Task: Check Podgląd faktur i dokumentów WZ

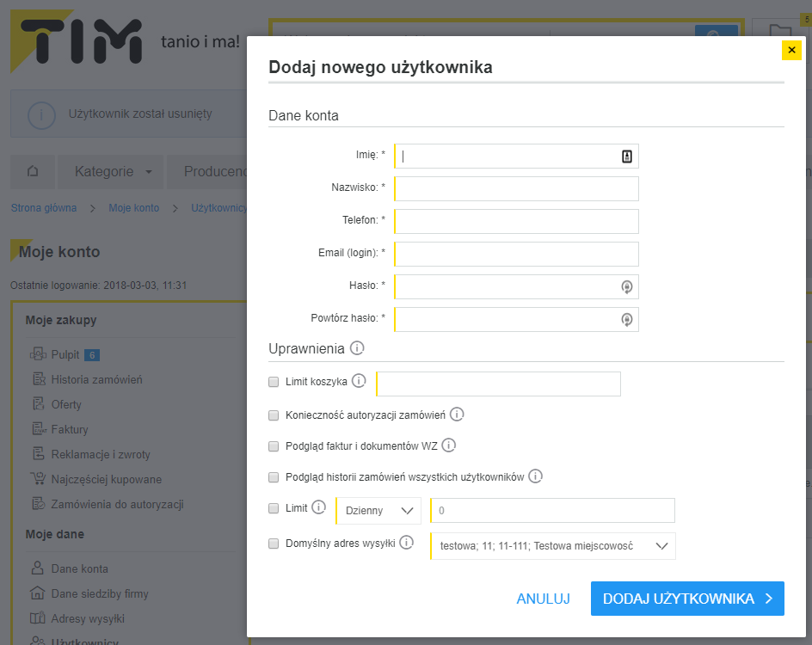Action: pos(274,446)
